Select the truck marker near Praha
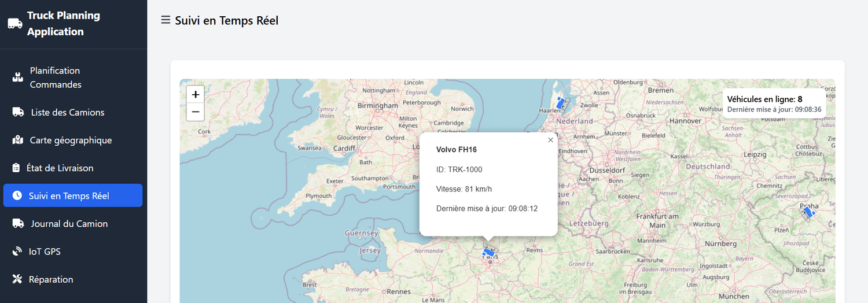 click(x=808, y=212)
